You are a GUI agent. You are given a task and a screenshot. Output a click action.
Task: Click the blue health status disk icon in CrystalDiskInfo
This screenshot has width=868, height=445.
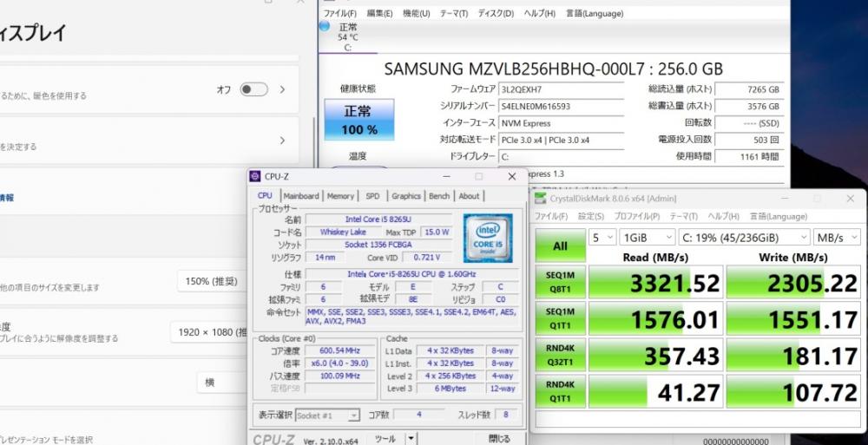click(x=325, y=26)
